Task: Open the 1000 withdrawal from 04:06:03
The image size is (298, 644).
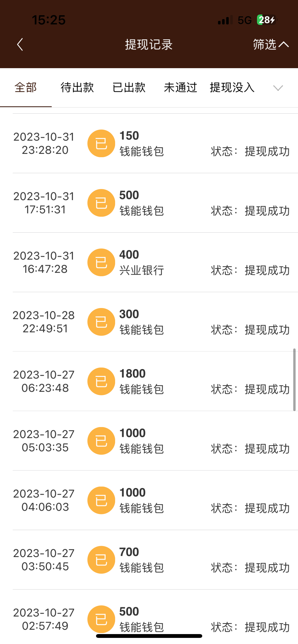Action: [x=153, y=500]
